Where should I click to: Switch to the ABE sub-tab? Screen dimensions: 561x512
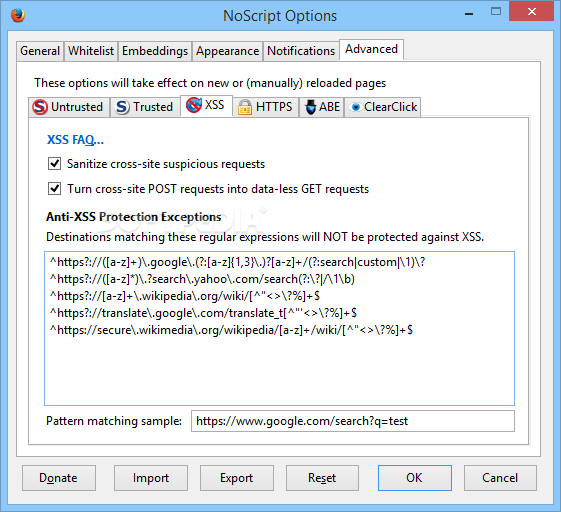click(x=322, y=107)
